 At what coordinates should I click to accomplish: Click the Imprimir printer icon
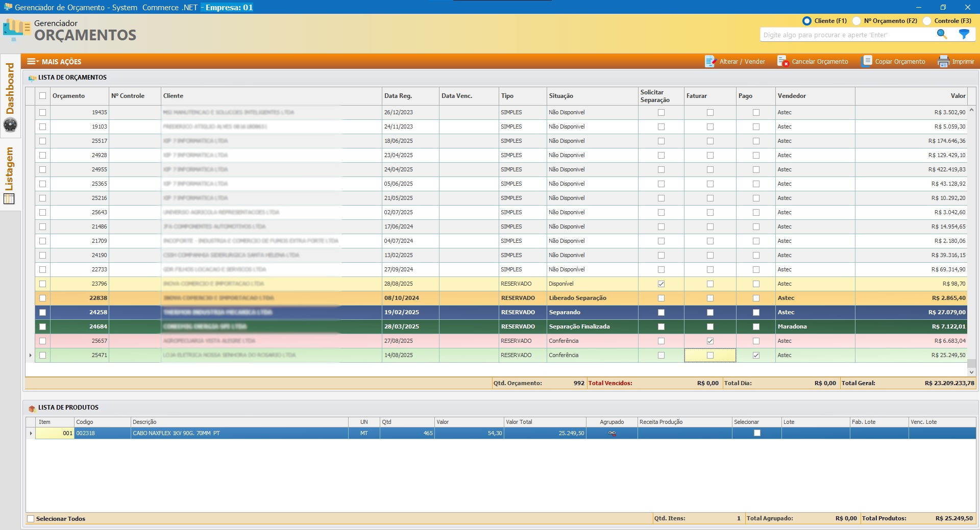943,61
